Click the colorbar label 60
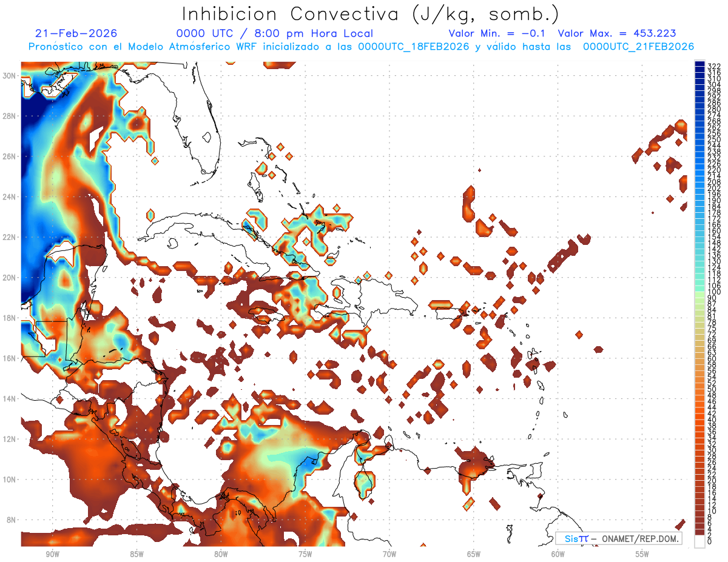 [x=712, y=358]
